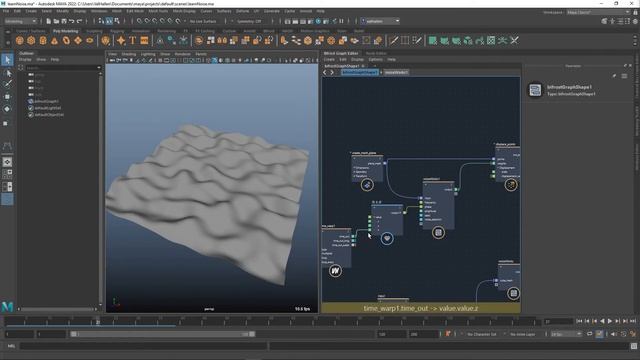Open the graph editor Options menu
This screenshot has width=640, height=360.
375,60
